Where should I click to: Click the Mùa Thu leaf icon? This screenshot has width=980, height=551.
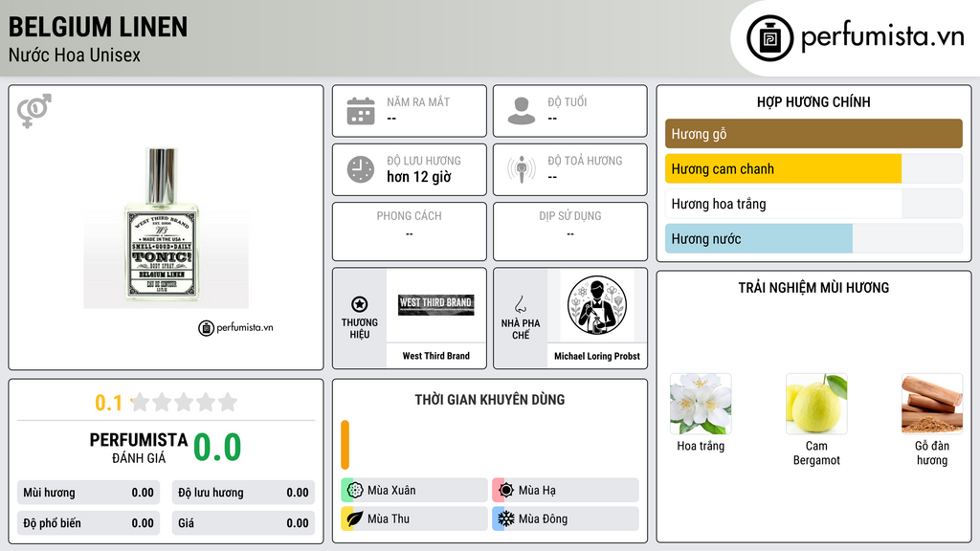355,518
